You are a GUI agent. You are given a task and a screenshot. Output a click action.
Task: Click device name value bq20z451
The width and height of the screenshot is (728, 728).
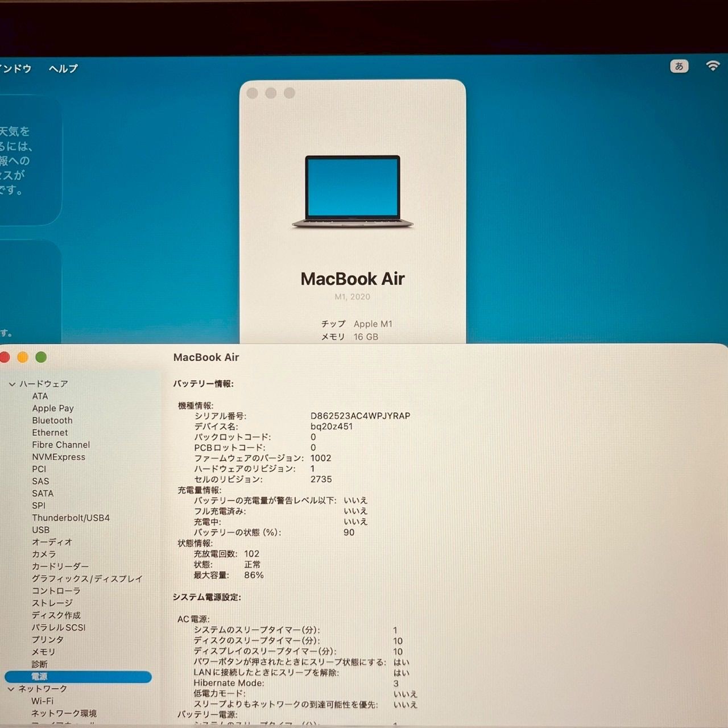(x=332, y=426)
